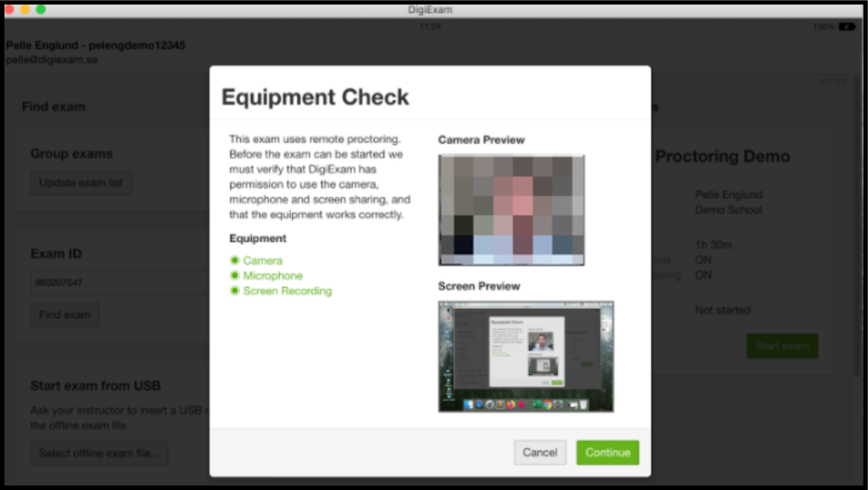Viewport: 868px width, 490px height.
Task: Click the green Start exam button
Action: (x=782, y=346)
